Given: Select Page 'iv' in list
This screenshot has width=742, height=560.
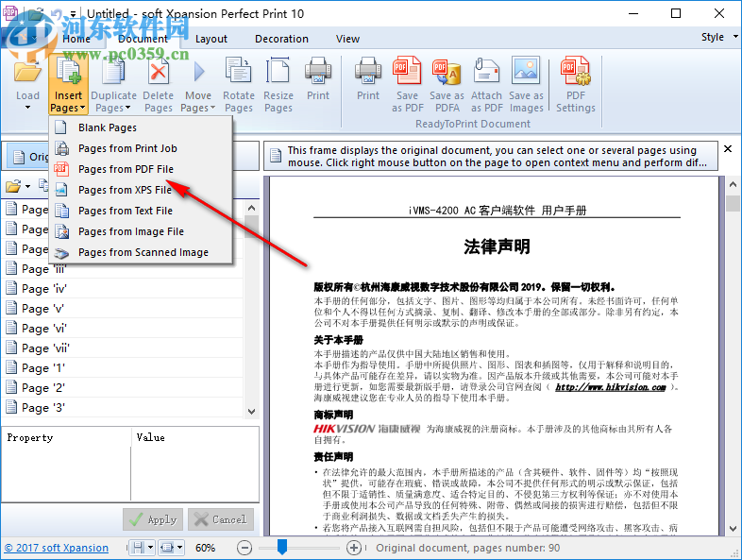Looking at the screenshot, I should (124, 288).
